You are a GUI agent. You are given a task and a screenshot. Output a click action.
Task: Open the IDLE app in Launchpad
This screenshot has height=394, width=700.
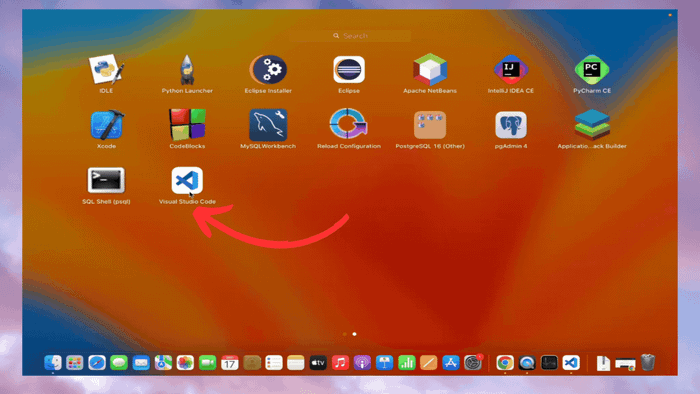pyautogui.click(x=106, y=70)
